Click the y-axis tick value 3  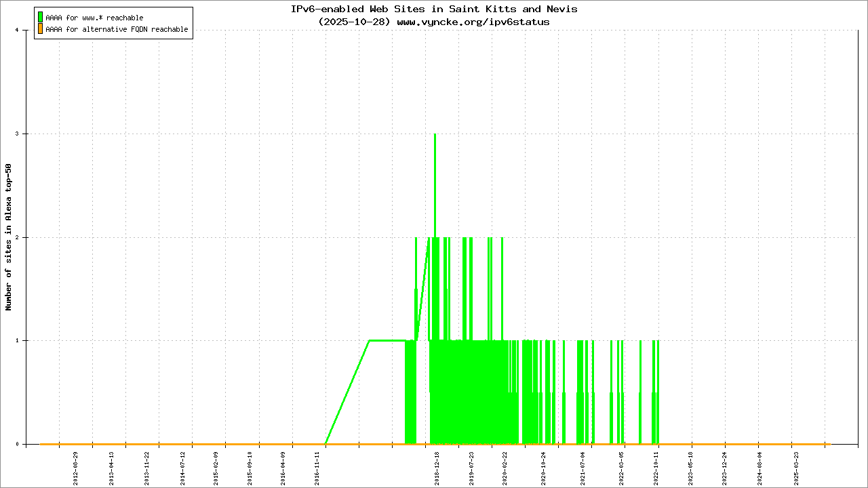(x=25, y=134)
